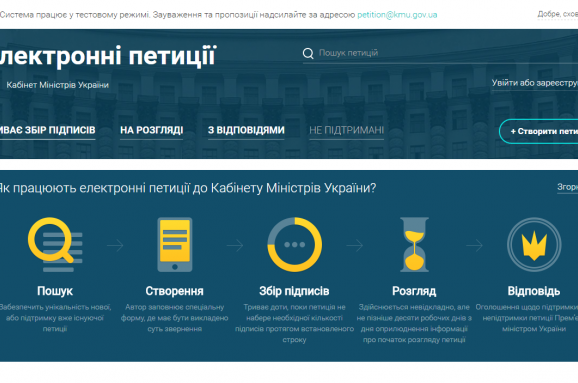Click the Здійснюється невідкладно description text
Viewport: 578px width, 383px height.
pos(414,323)
